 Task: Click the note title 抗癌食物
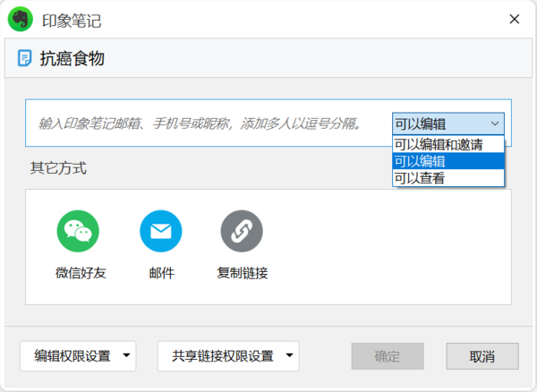72,58
